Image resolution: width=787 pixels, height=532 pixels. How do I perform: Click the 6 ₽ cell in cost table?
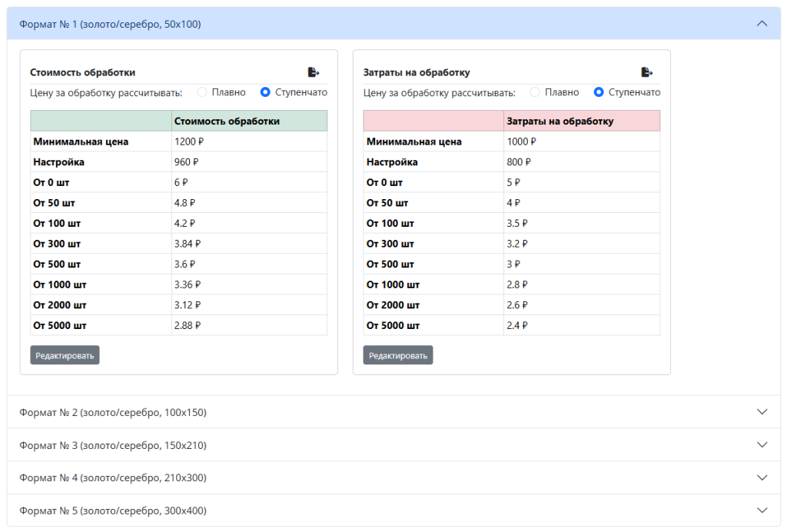click(249, 183)
